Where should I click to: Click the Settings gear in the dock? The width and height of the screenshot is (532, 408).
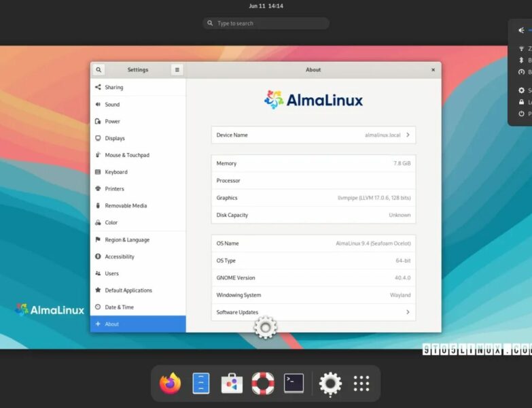pos(330,384)
